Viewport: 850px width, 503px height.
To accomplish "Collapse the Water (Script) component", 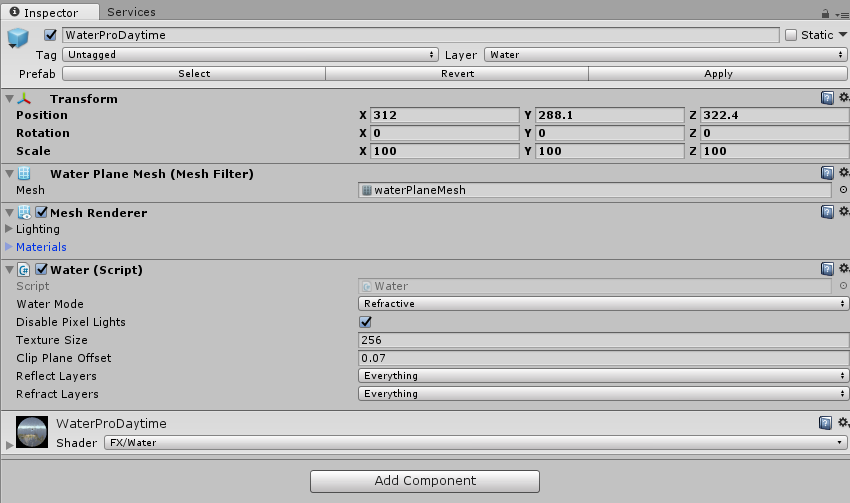I will [x=9, y=269].
